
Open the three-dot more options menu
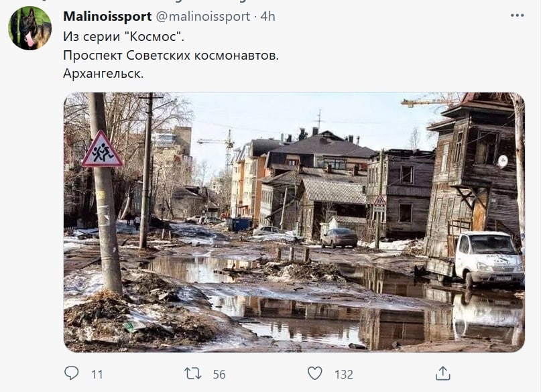click(517, 15)
